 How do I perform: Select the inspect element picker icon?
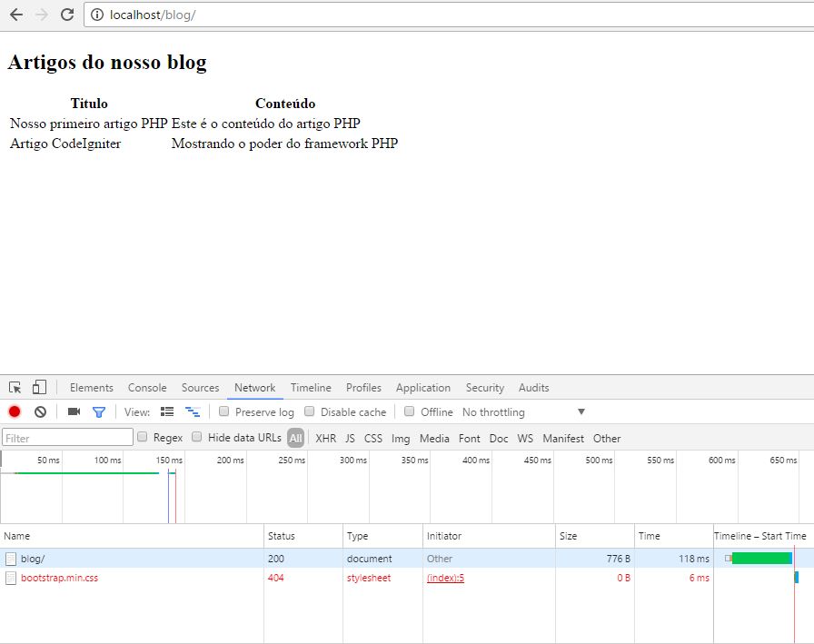click(x=15, y=387)
